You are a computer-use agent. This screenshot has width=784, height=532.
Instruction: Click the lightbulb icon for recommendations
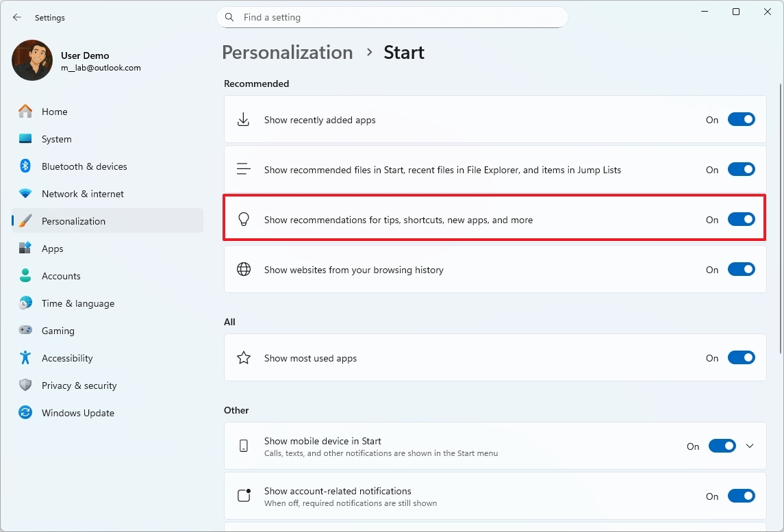pos(243,220)
